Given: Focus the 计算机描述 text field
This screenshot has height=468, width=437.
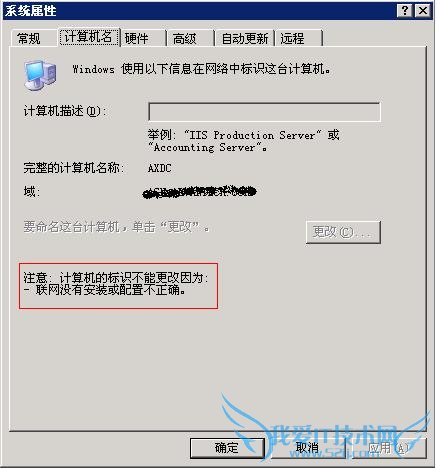Looking at the screenshot, I should point(264,112).
